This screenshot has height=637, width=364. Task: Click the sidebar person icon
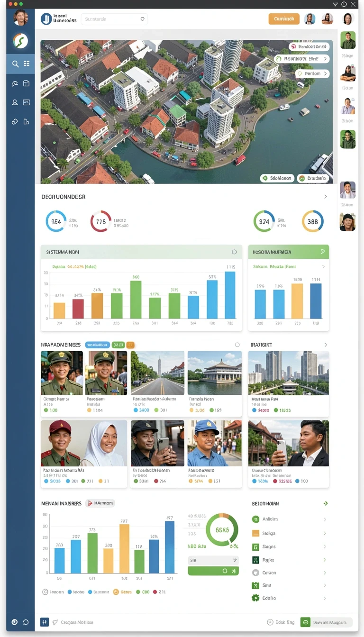[x=15, y=102]
